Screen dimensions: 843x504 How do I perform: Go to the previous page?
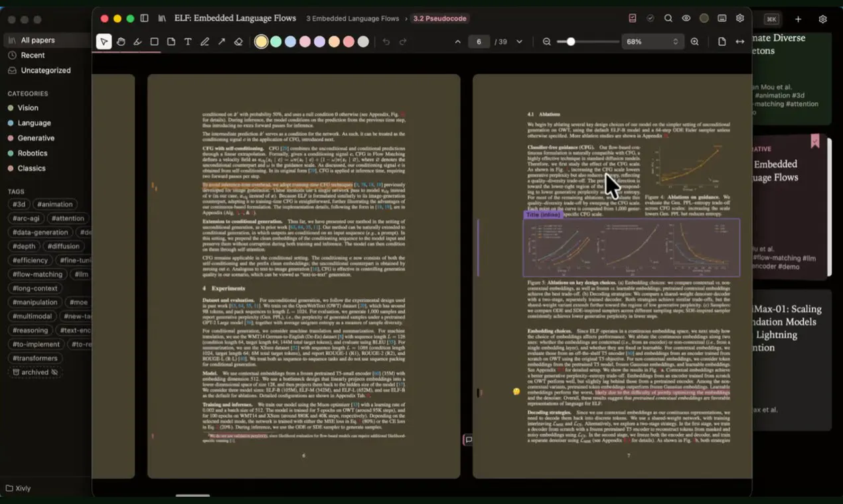tap(457, 42)
